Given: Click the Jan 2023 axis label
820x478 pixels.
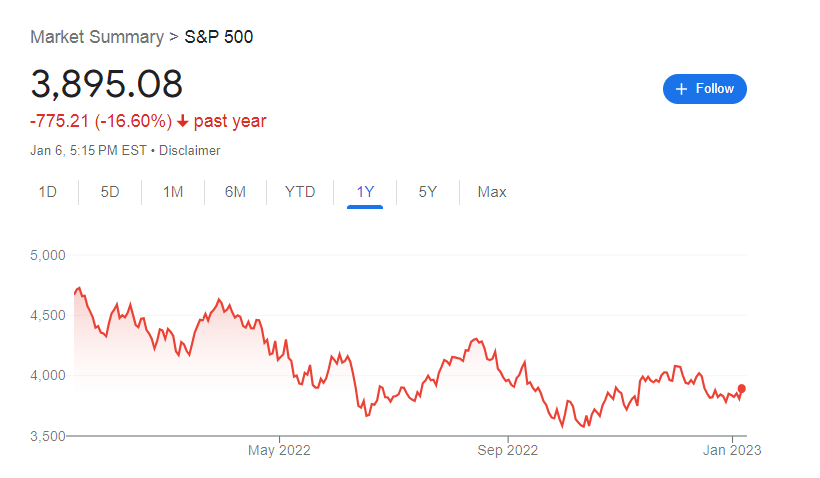Looking at the screenshot, I should point(732,450).
